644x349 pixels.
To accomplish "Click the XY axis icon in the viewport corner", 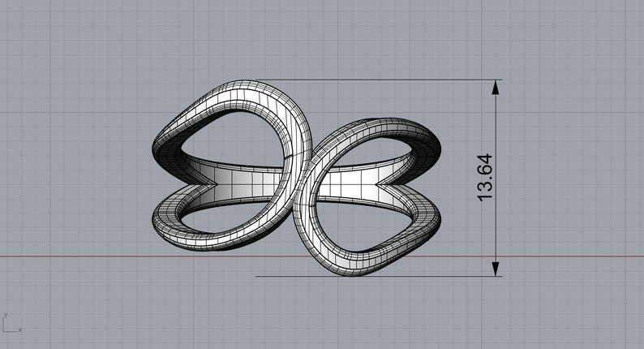I will 11,323.
